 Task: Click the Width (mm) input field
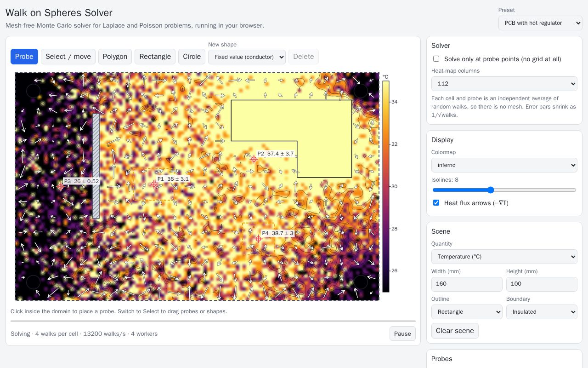coord(467,284)
